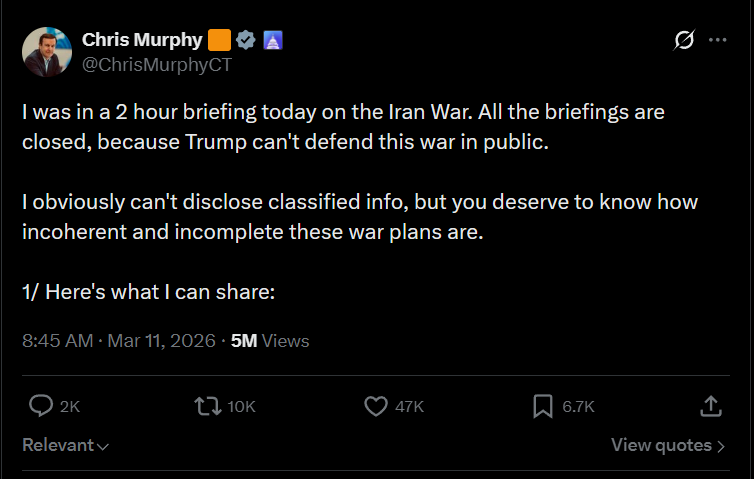Expand the Relevant sort dropdown
754x479 pixels.
66,445
